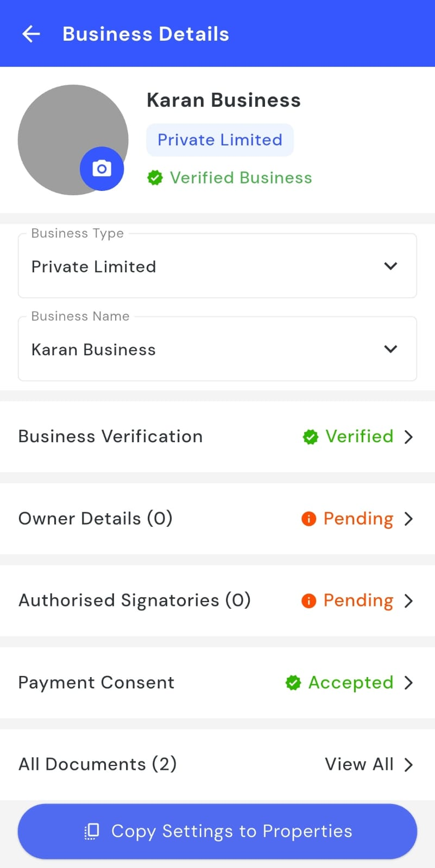Tap the orange pending icon for Owner Details
Viewport: 435px width, 868px height.
308,519
